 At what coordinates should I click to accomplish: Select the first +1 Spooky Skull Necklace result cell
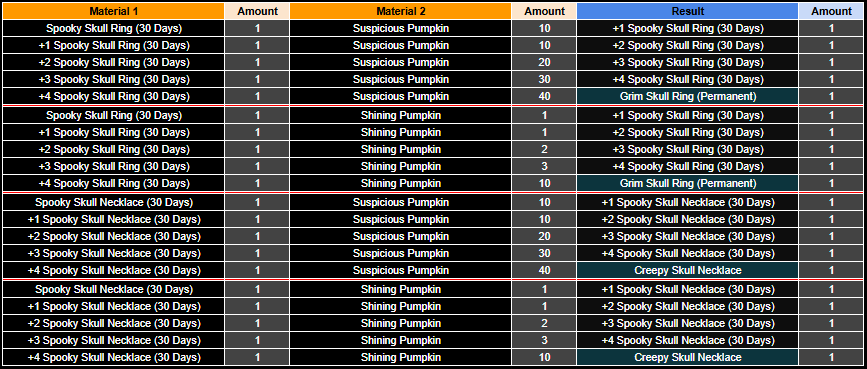point(687,202)
